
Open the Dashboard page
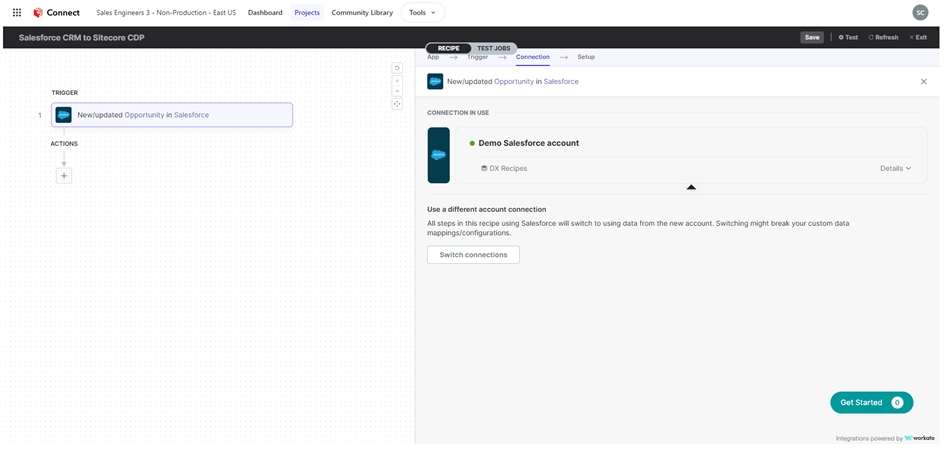click(265, 12)
